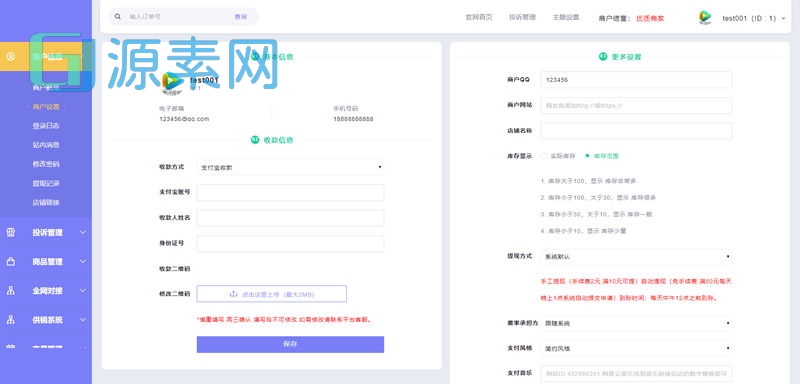Focus the 支付宝账号 input field

290,193
